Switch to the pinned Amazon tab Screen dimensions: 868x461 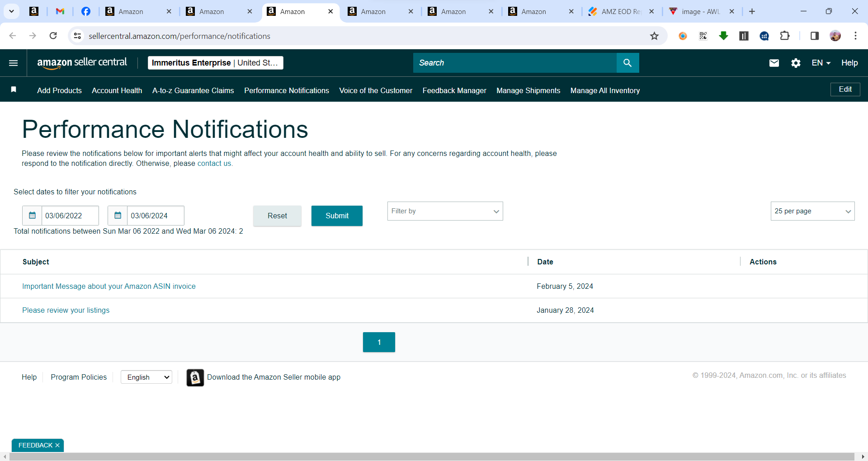pyautogui.click(x=34, y=11)
